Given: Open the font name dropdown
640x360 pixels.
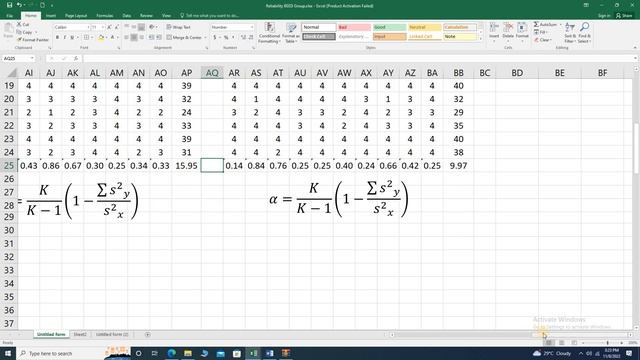Looking at the screenshot, I should (x=88, y=27).
